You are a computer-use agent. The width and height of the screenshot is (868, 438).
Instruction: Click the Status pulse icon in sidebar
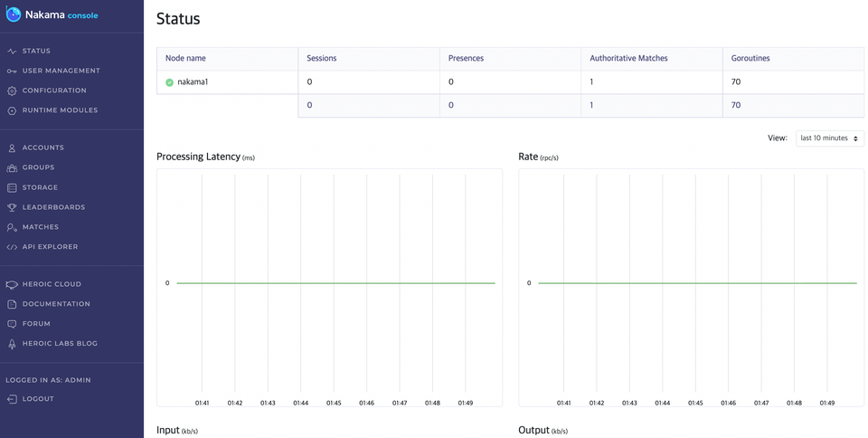[12, 51]
